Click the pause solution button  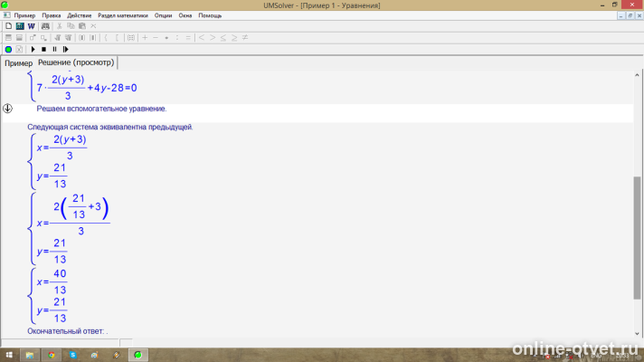tap(54, 49)
